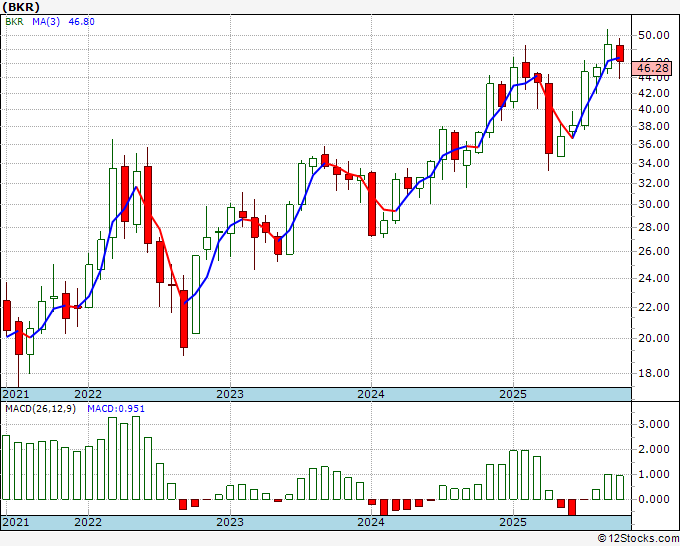Click 2023 on the price chart timeline

coord(230,394)
